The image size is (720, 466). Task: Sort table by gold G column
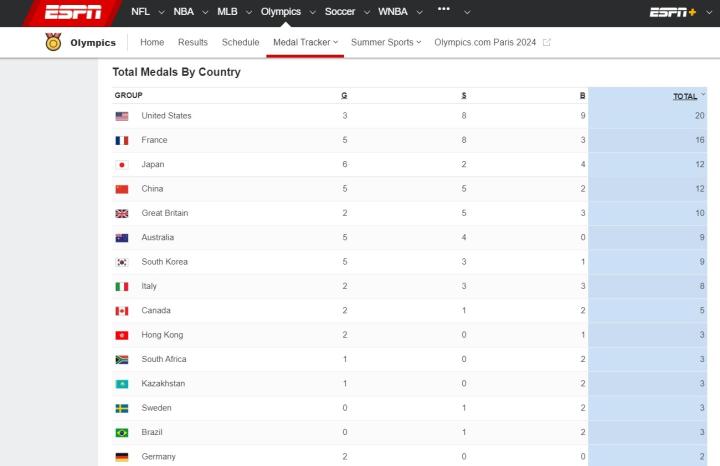[x=344, y=95]
